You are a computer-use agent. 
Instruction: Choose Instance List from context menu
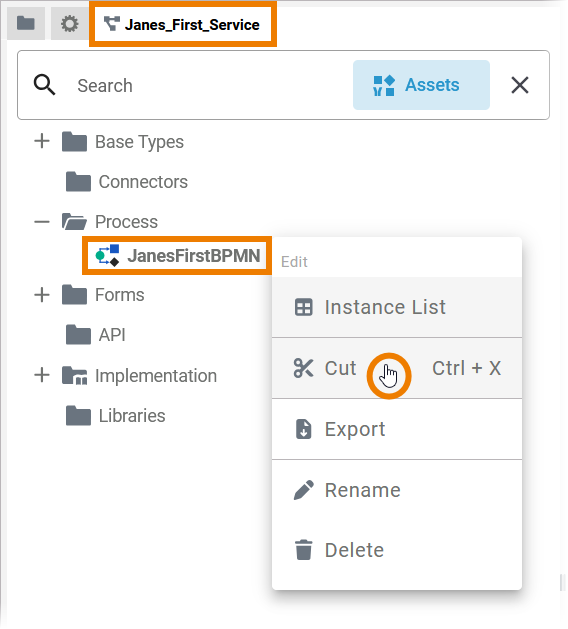tap(397, 307)
